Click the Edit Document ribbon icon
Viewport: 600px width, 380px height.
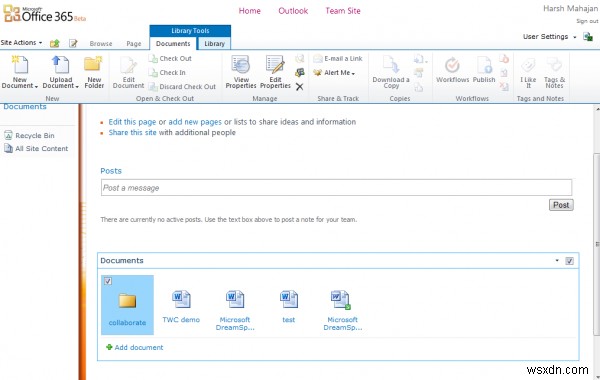[x=128, y=72]
